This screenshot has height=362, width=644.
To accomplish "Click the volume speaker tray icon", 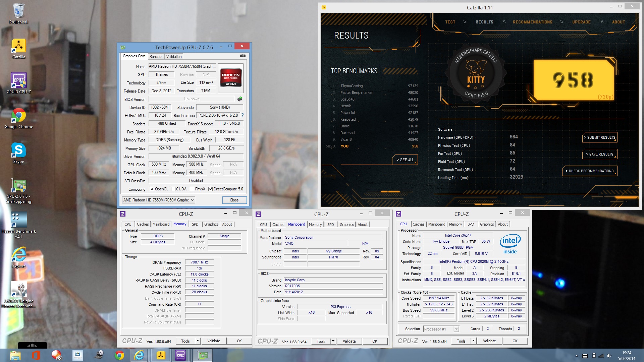I will [609, 356].
